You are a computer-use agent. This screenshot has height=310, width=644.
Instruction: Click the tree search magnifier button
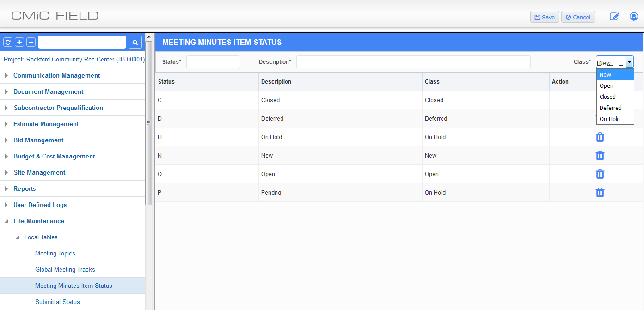pos(135,43)
